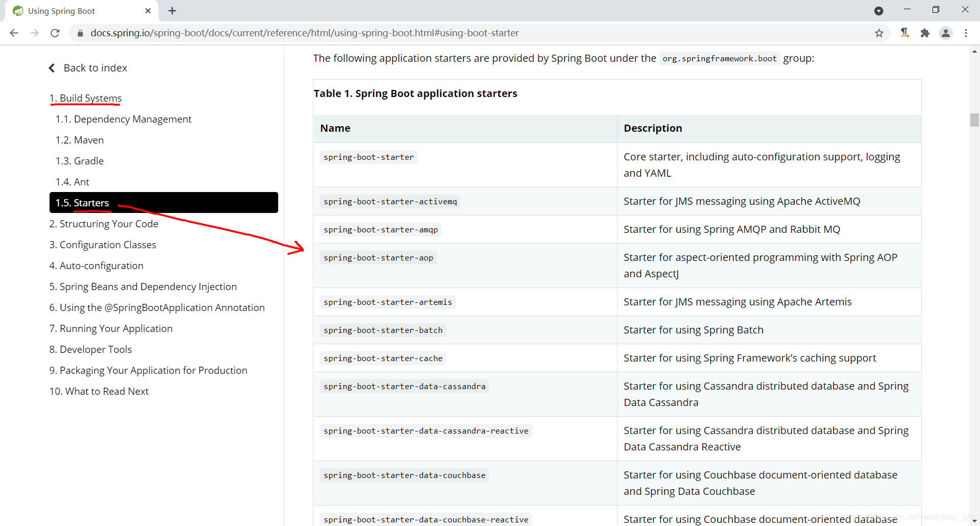Image resolution: width=980 pixels, height=526 pixels.
Task: Select the highlighted 1.5. Starters item
Action: [x=164, y=203]
